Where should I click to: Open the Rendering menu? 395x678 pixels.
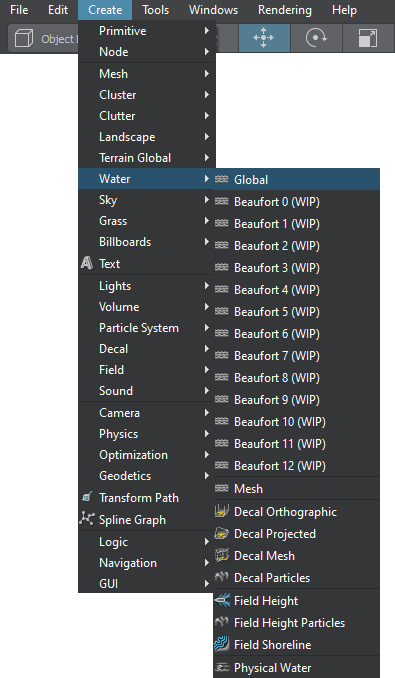[x=285, y=10]
